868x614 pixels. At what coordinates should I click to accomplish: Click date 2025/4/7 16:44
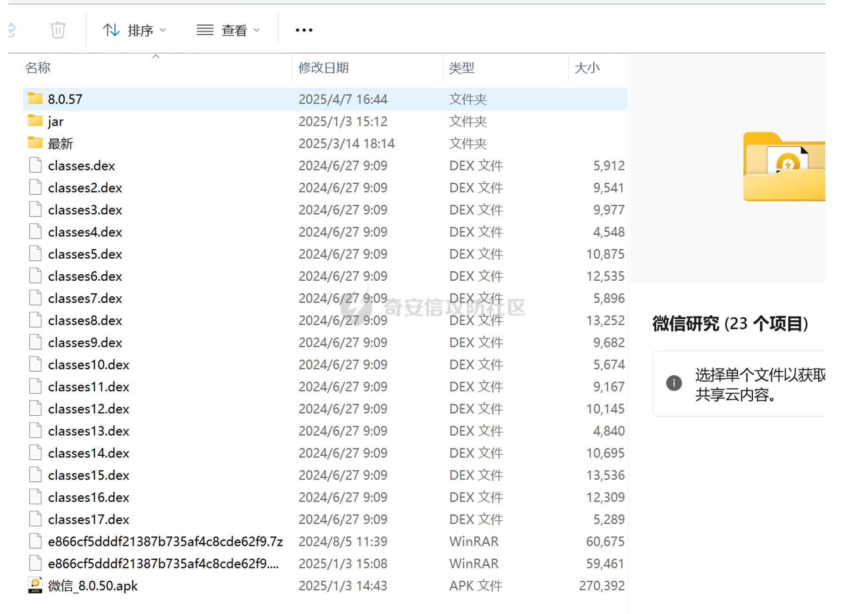[x=343, y=99]
